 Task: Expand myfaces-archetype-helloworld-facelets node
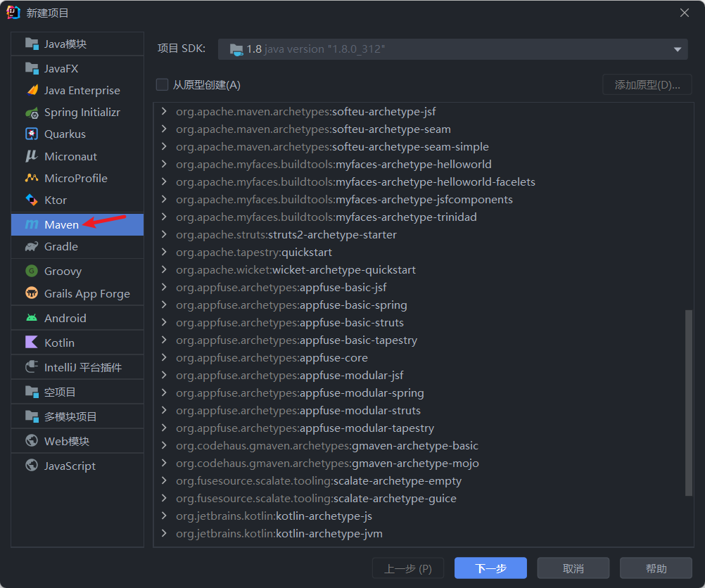coord(164,181)
